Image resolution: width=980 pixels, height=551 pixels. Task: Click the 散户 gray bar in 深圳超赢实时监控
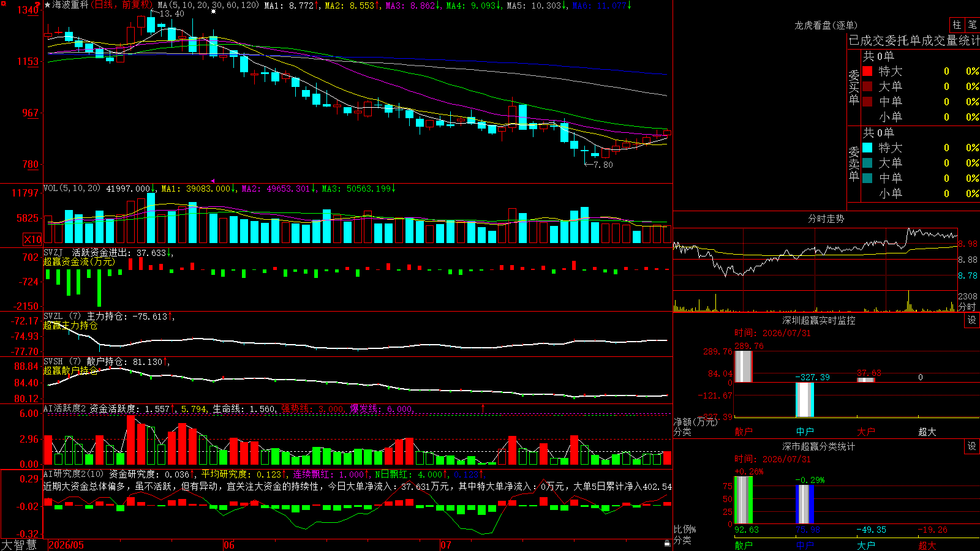743,366
